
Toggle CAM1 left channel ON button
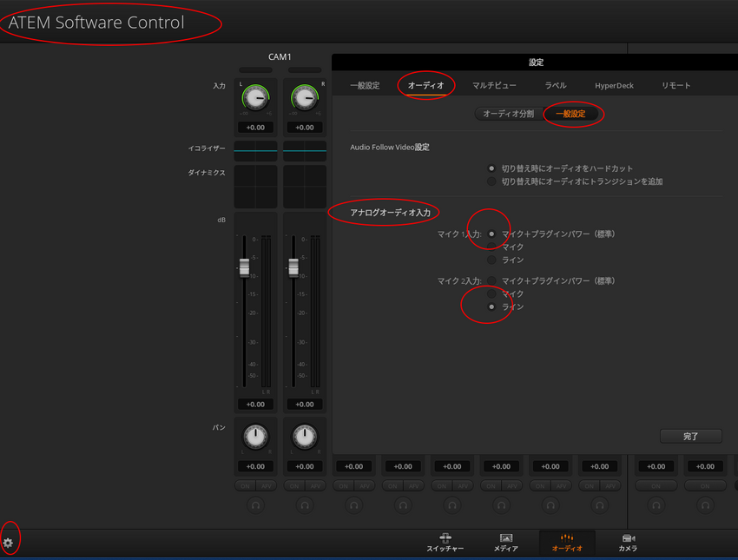pos(245,485)
